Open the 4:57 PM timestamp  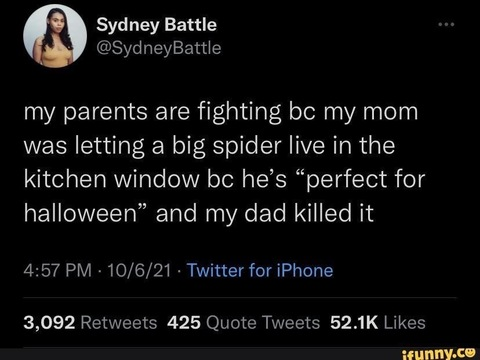[58, 270]
